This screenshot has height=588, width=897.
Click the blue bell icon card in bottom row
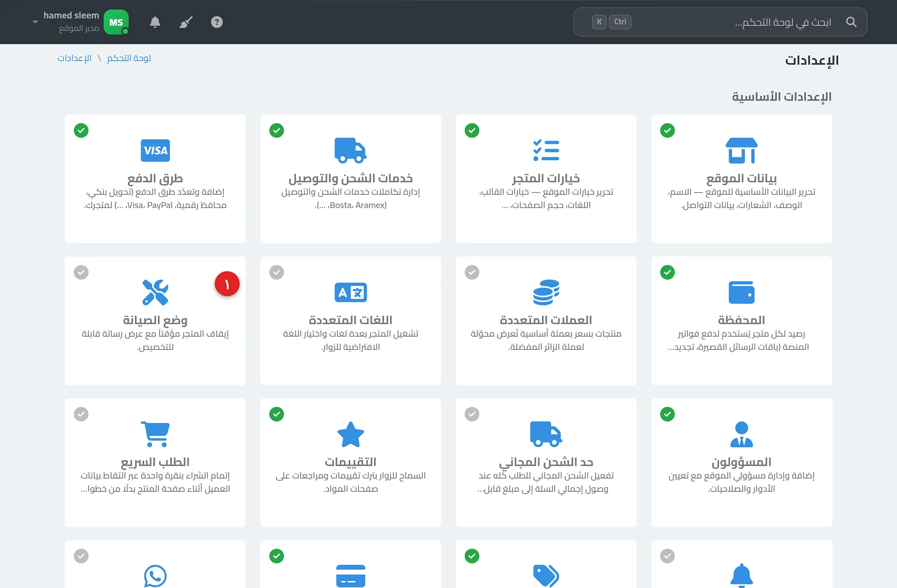click(x=741, y=576)
